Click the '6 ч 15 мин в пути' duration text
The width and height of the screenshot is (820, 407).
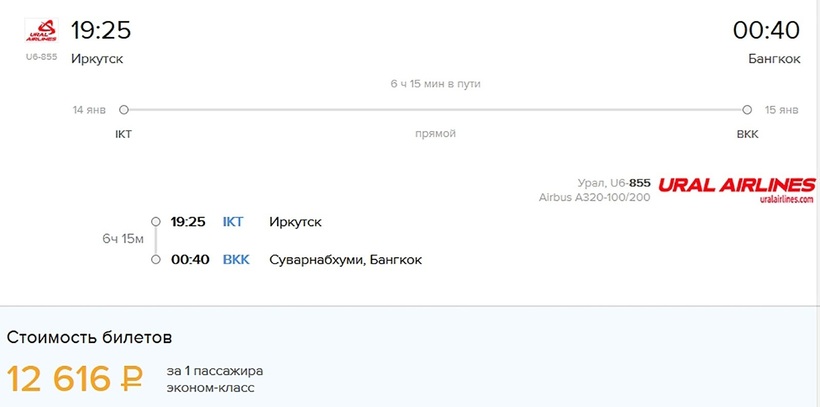click(x=435, y=84)
